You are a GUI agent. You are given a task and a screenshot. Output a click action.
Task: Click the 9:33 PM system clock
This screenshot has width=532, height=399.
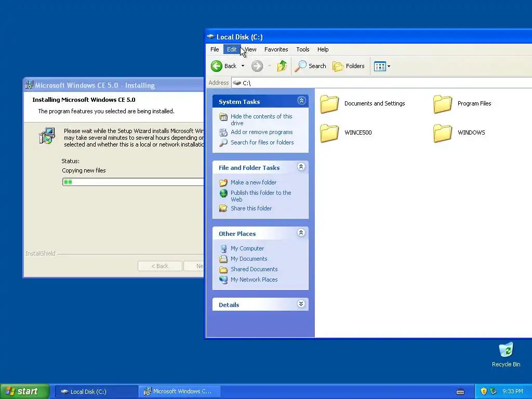pos(513,391)
